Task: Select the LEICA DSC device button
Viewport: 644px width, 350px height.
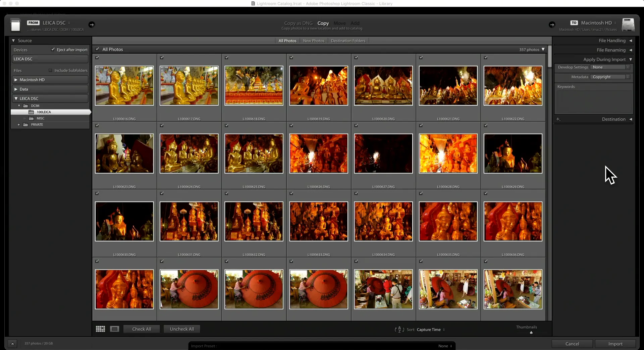Action: click(50, 59)
